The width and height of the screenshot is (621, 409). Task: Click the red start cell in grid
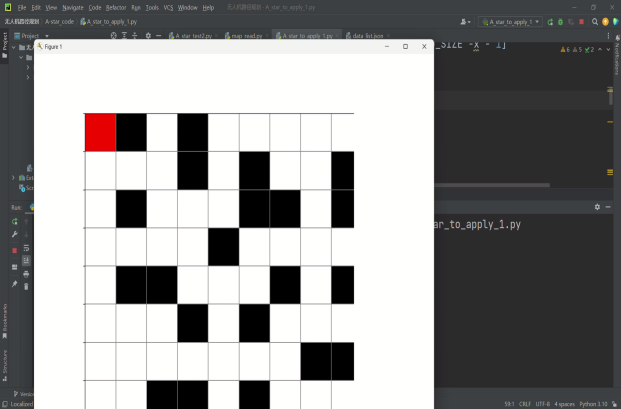[x=100, y=132]
